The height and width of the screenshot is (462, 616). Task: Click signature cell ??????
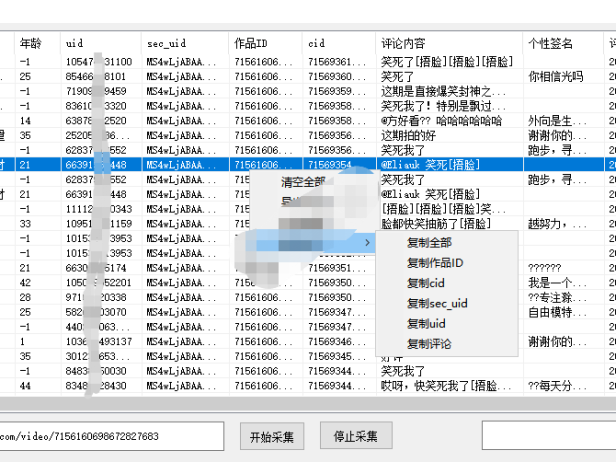click(x=544, y=268)
